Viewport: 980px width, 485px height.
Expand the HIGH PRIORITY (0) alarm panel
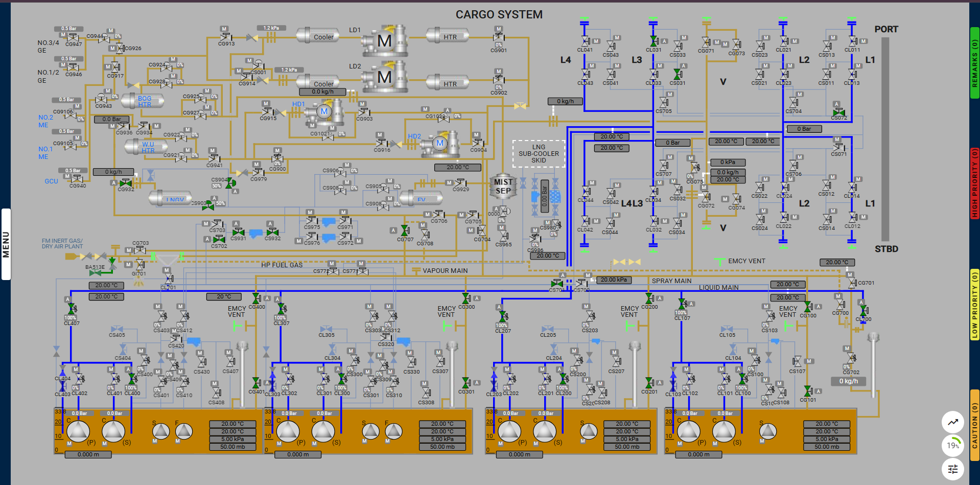pyautogui.click(x=974, y=183)
